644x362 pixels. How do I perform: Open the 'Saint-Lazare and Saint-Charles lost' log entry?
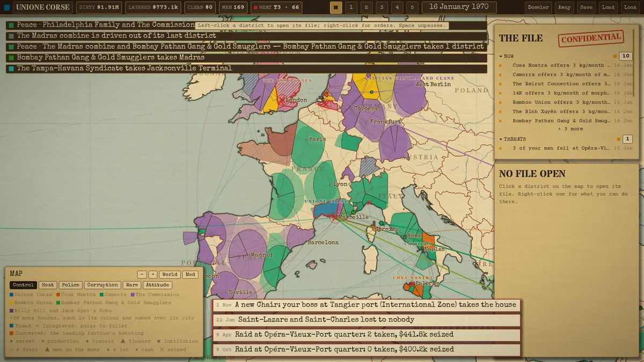click(x=367, y=320)
